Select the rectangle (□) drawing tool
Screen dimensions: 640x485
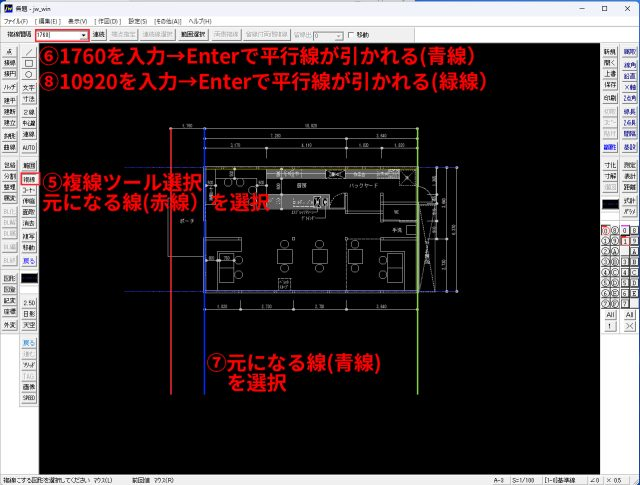click(30, 62)
